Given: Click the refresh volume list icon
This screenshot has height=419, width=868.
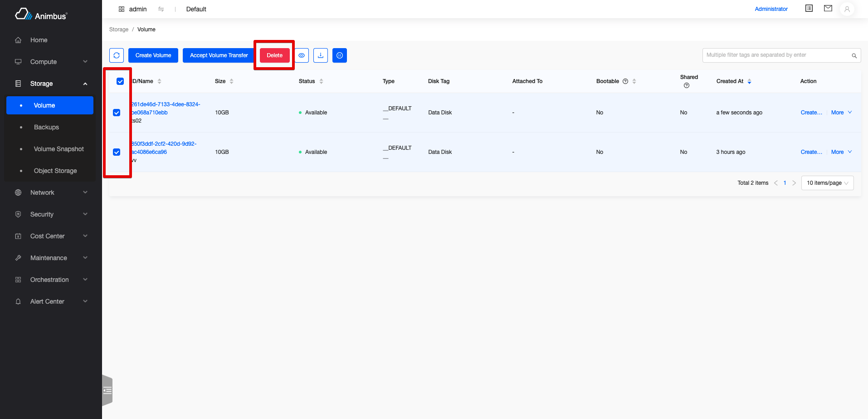Looking at the screenshot, I should coord(117,55).
